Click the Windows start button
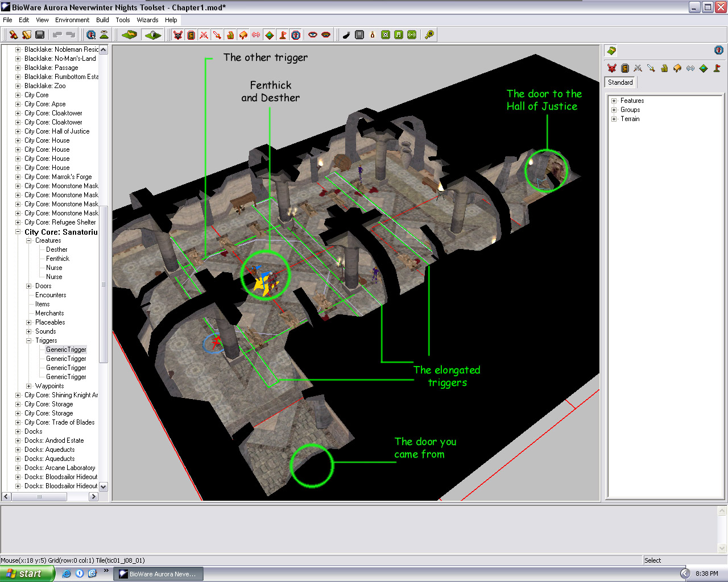Screen dimensions: 728x582 pos(27,573)
